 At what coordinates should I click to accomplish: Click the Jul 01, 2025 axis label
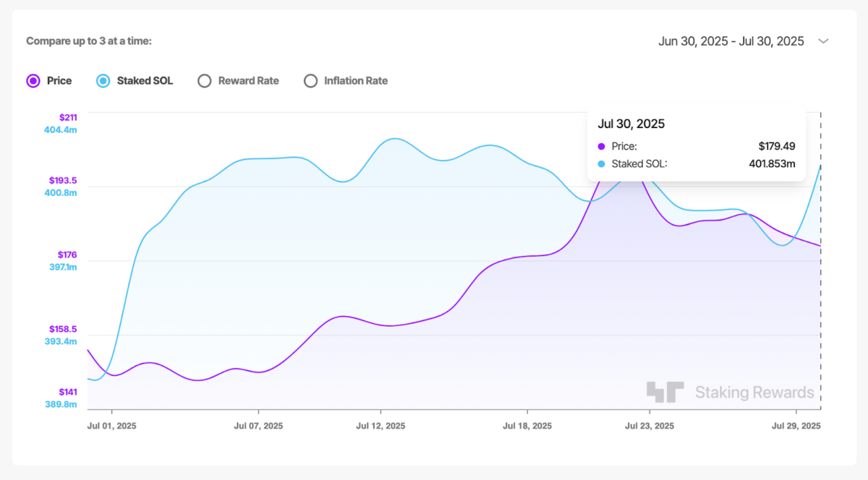click(x=111, y=426)
